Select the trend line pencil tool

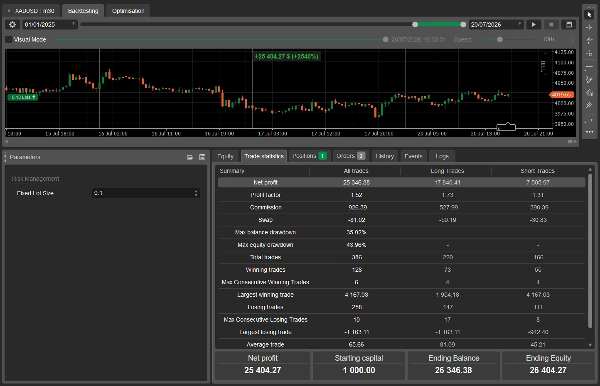point(589,80)
